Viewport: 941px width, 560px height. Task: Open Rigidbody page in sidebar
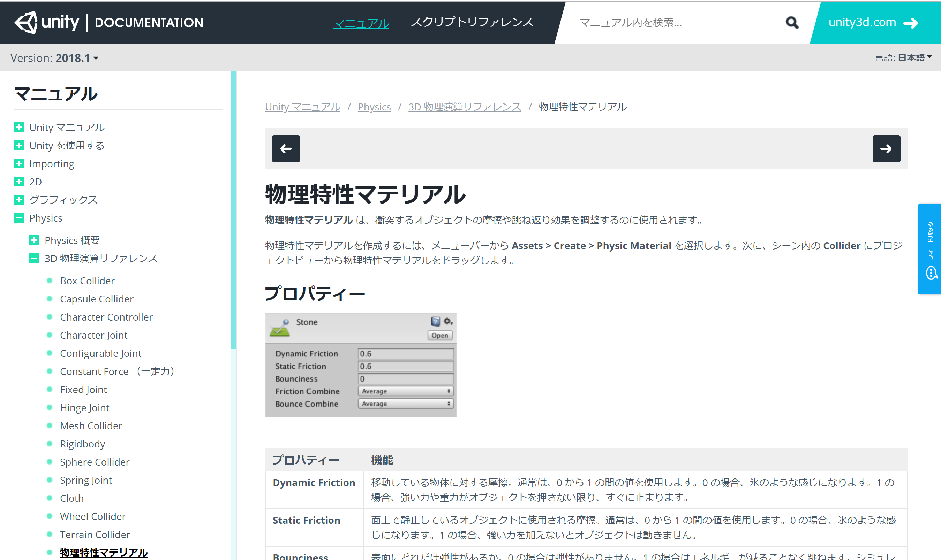tap(82, 444)
